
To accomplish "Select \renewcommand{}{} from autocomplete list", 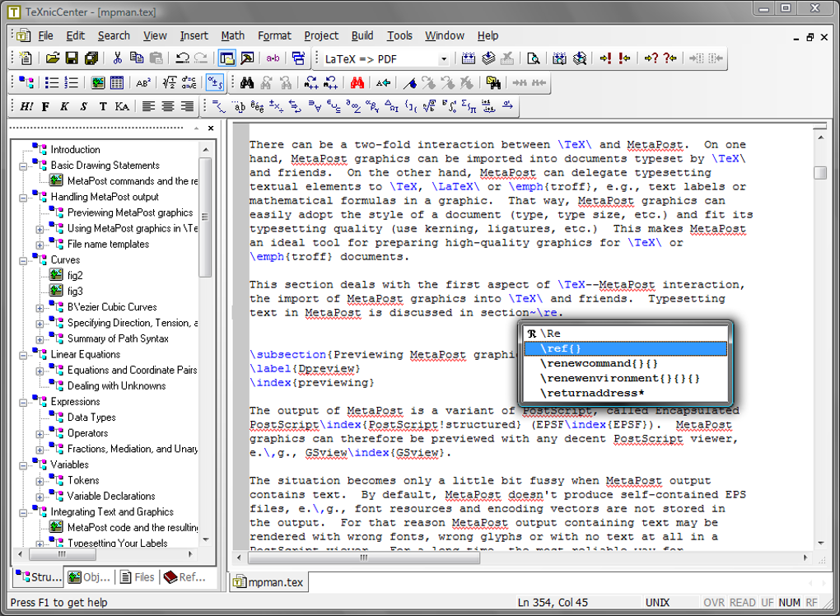I will 599,363.
